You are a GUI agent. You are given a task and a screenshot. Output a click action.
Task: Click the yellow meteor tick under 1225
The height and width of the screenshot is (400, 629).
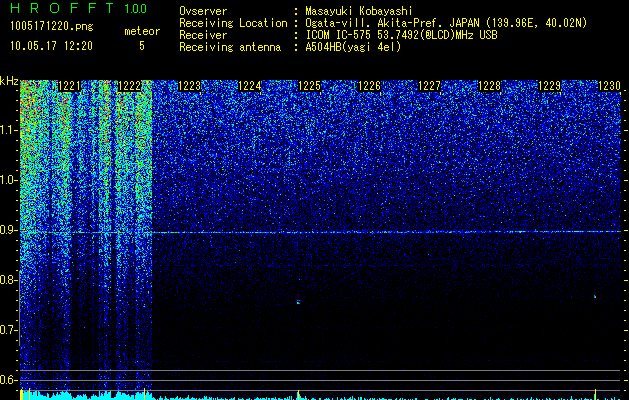298,394
